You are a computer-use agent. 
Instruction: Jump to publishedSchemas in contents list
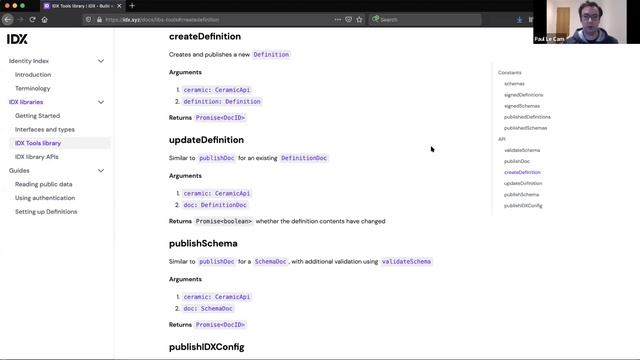[x=525, y=128]
